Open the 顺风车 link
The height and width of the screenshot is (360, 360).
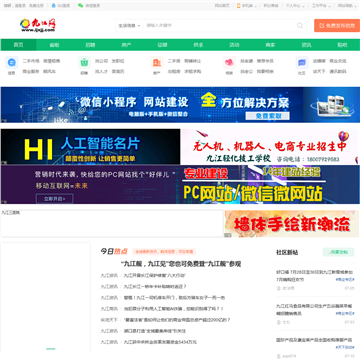tap(49, 71)
